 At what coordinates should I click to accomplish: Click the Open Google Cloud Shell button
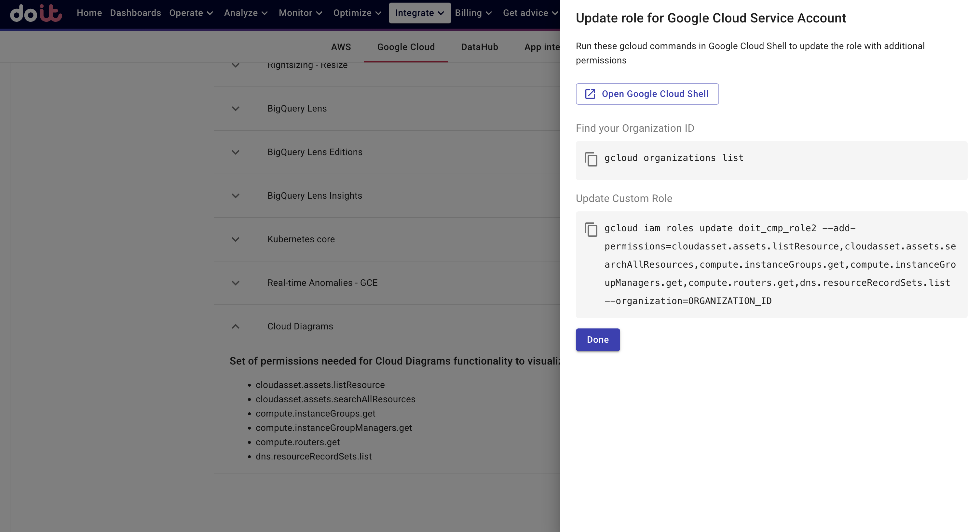(x=647, y=94)
